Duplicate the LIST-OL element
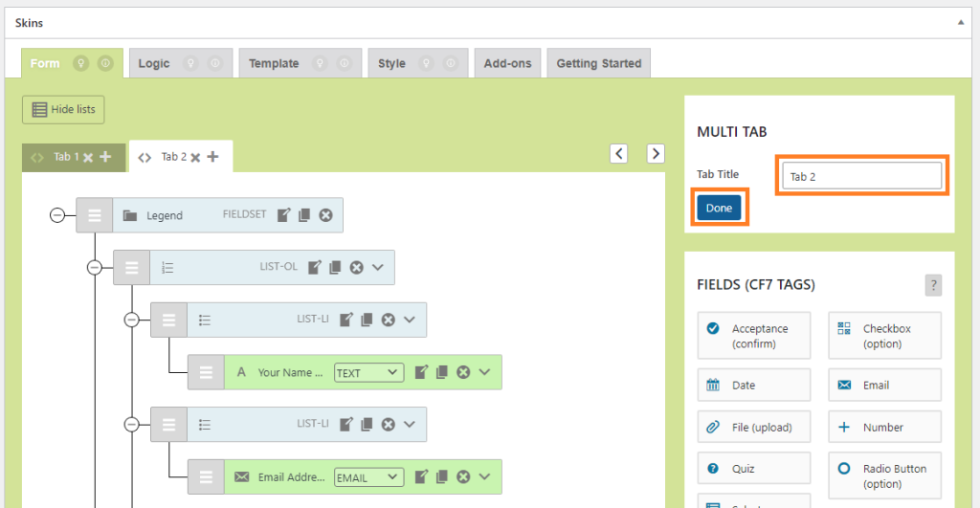Image resolution: width=980 pixels, height=508 pixels. (x=335, y=268)
